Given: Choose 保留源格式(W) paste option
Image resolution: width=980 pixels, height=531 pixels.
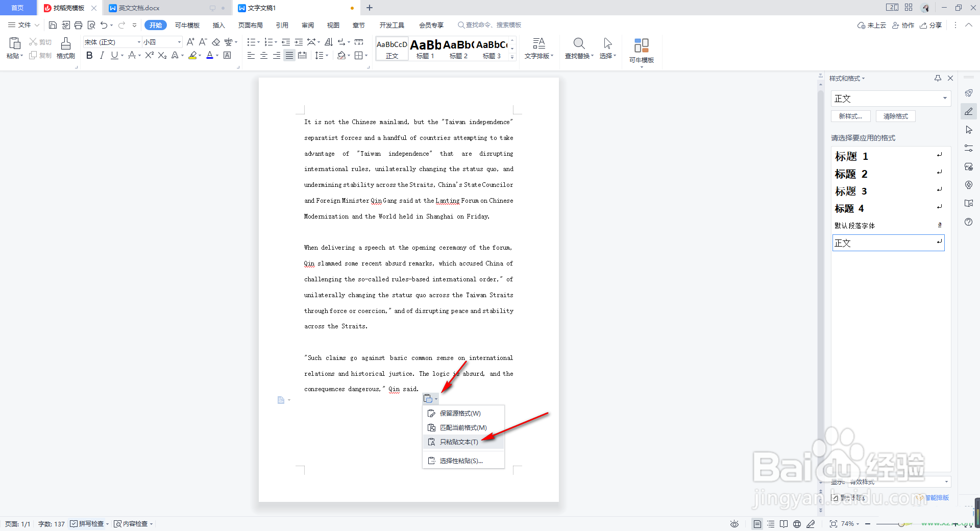Looking at the screenshot, I should point(463,414).
